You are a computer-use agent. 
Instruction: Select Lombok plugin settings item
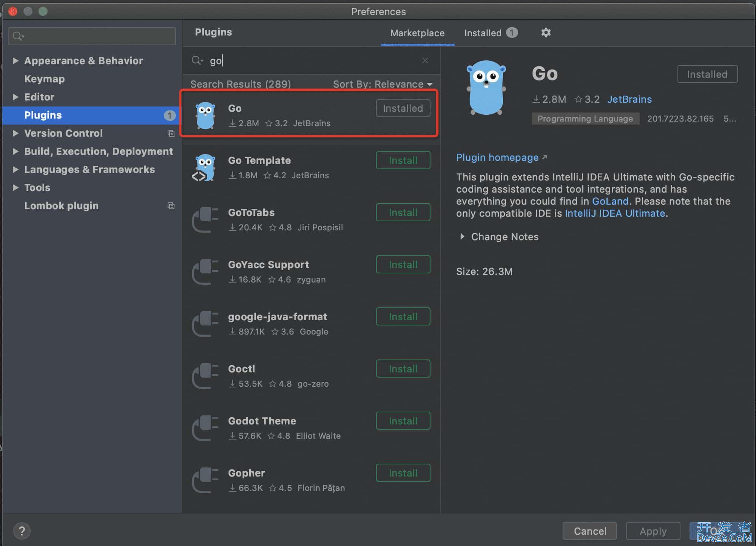click(61, 206)
